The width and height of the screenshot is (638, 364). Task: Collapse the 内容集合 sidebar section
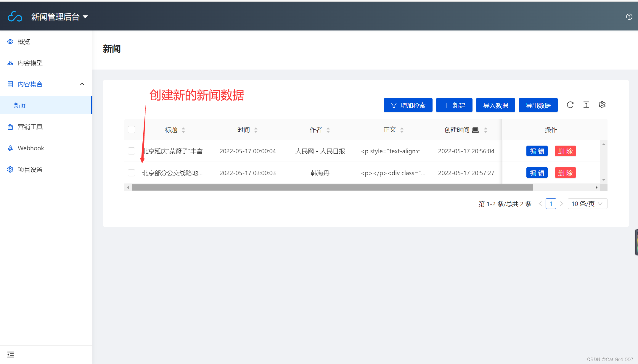pos(82,84)
